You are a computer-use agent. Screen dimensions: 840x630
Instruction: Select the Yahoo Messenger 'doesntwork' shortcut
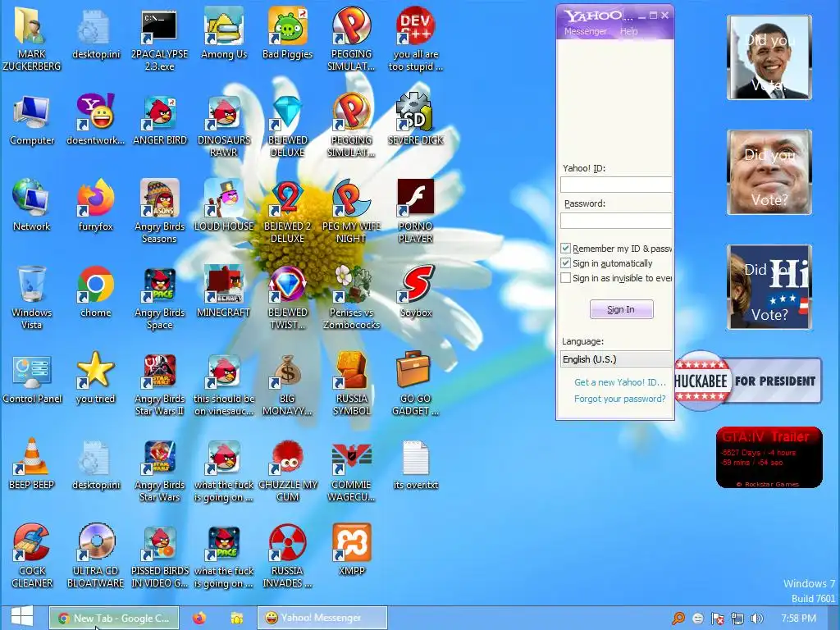[x=95, y=112]
